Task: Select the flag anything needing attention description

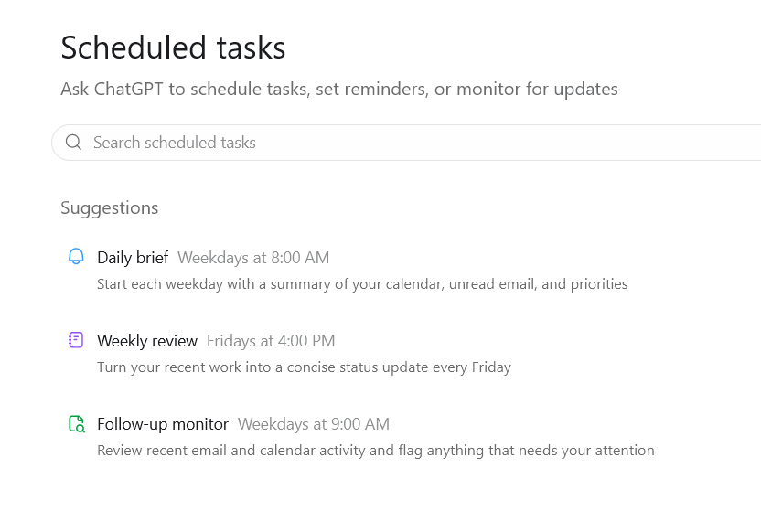Action: click(376, 451)
